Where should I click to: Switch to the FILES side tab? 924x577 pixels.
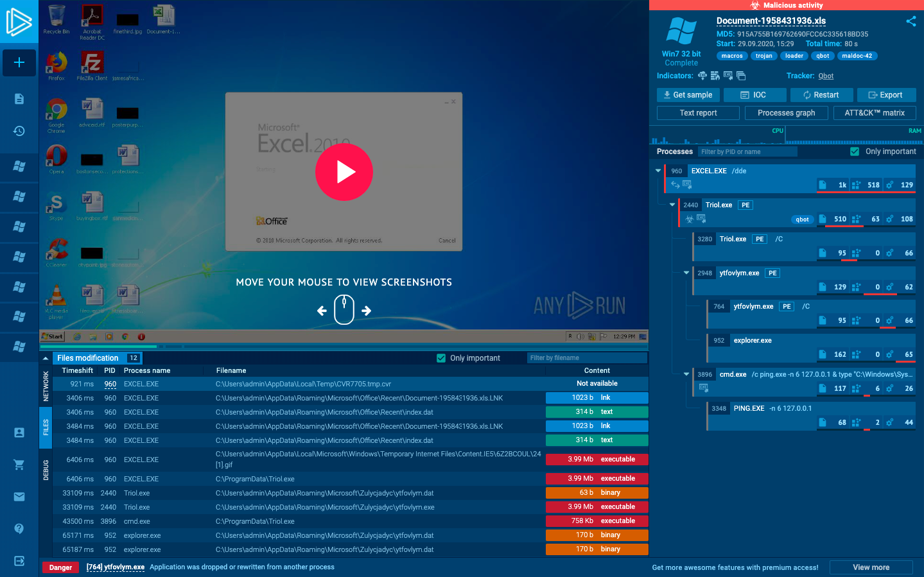(x=46, y=427)
